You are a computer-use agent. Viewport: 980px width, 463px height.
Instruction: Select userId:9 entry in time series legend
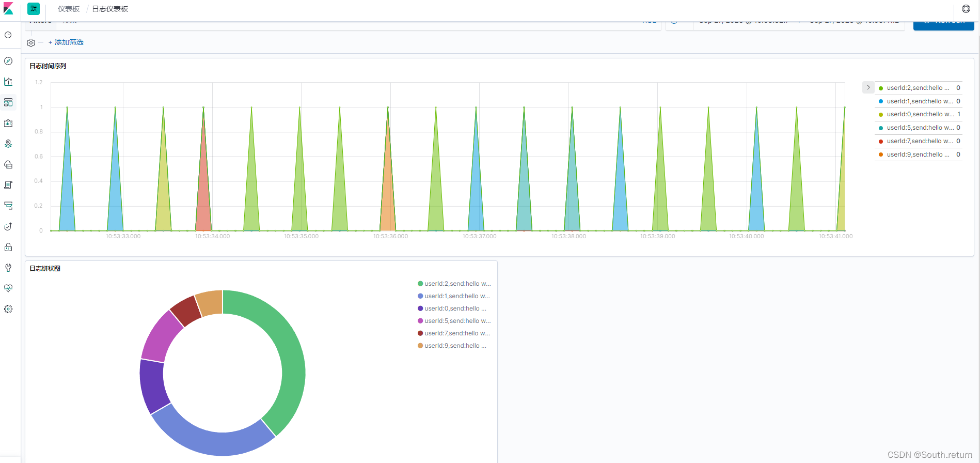pyautogui.click(x=919, y=155)
